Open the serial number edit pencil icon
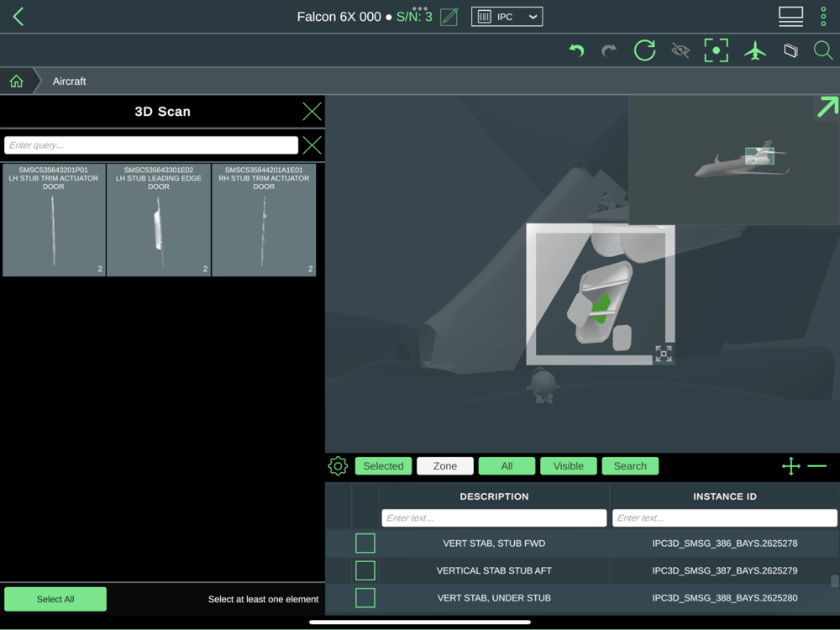The height and width of the screenshot is (630, 840). click(449, 17)
